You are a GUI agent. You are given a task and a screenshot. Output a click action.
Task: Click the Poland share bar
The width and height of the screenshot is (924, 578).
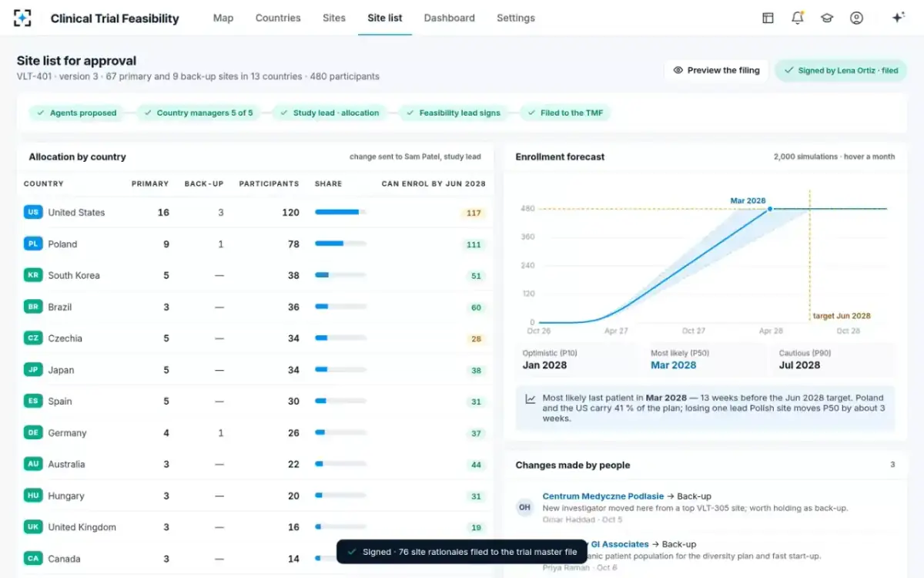coord(340,244)
